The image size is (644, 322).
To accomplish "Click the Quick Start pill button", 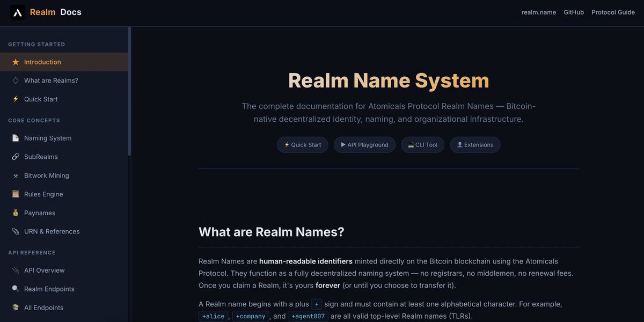I will [x=302, y=144].
